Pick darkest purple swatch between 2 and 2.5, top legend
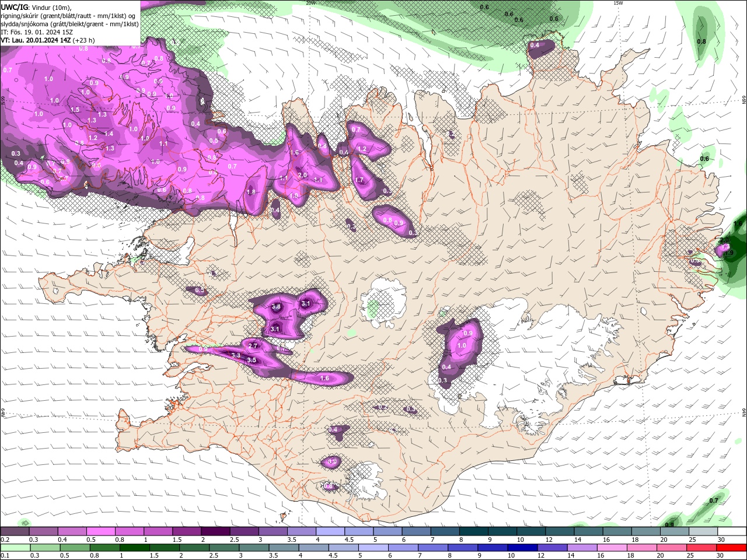 click(x=215, y=531)
